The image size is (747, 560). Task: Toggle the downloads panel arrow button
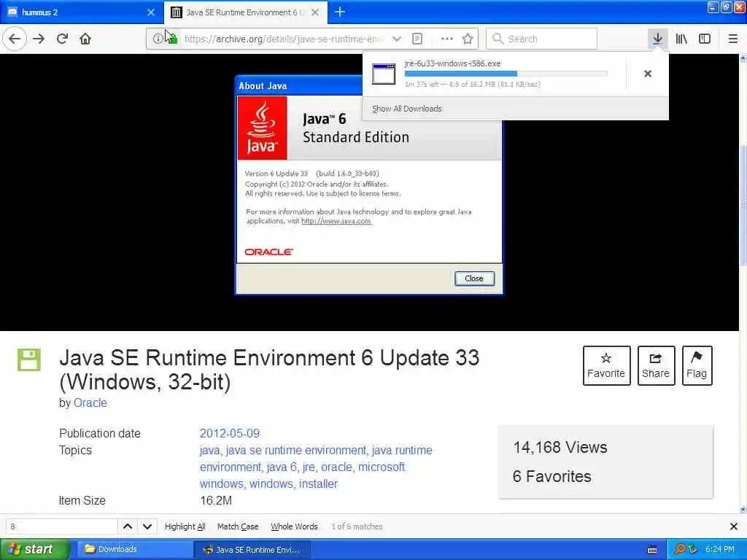click(x=657, y=39)
